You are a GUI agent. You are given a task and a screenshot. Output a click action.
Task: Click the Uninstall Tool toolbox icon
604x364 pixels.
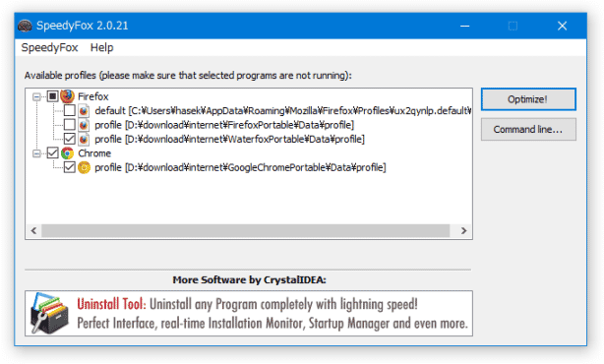coord(49,313)
